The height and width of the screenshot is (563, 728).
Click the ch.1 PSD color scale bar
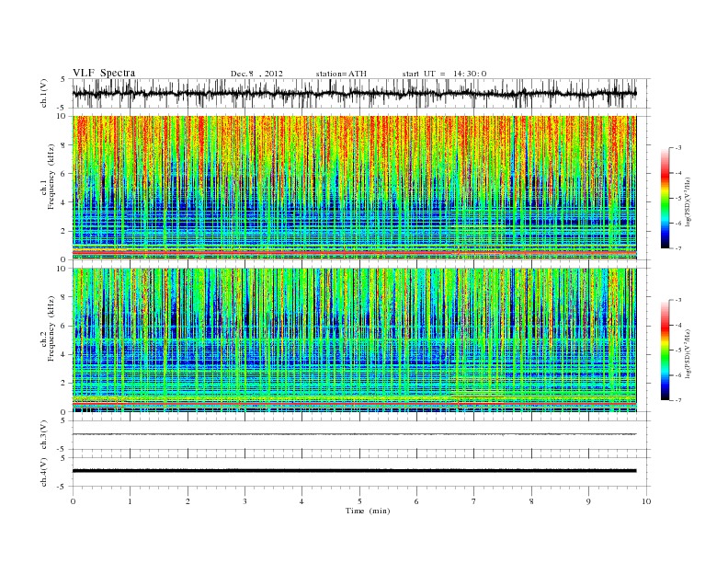pos(665,198)
